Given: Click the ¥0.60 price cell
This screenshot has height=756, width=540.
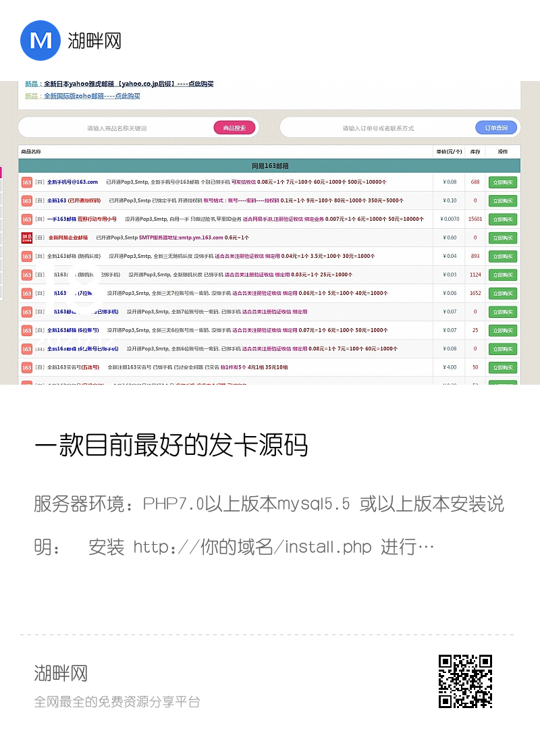Looking at the screenshot, I should point(450,238).
